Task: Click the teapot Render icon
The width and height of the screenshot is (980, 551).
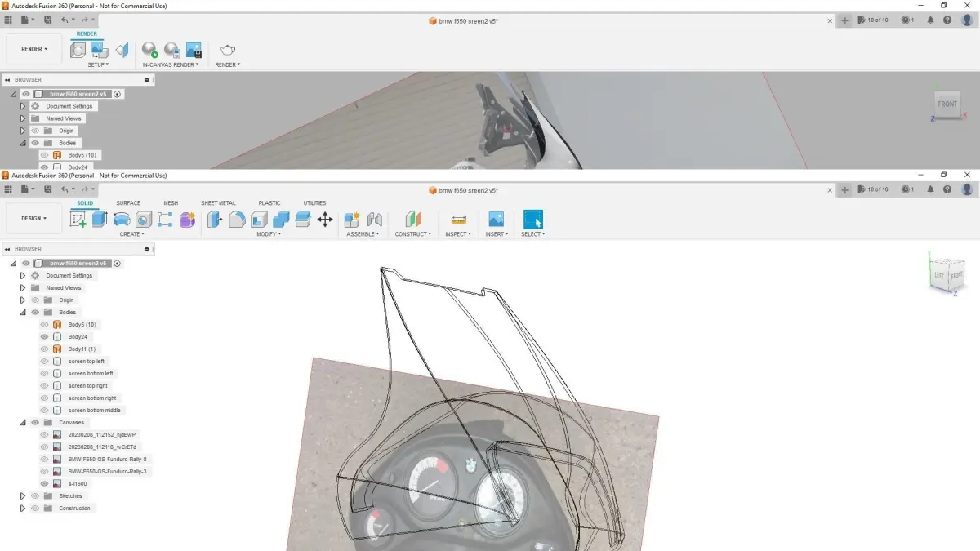Action: coord(227,50)
